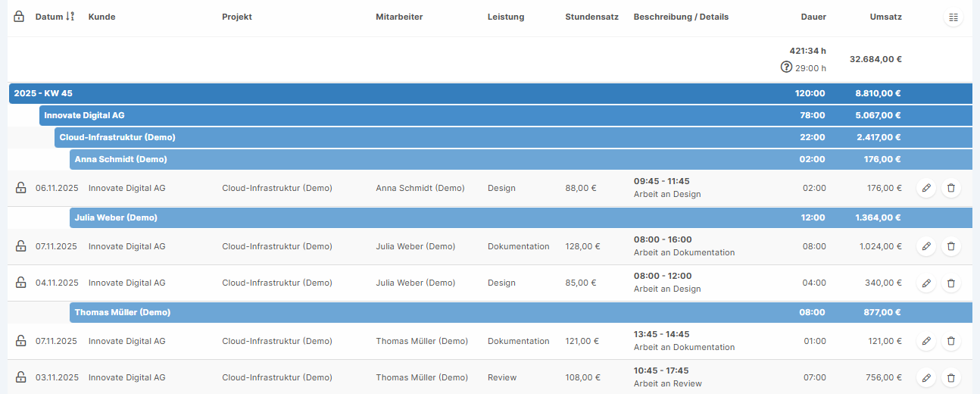Collapse the Julia Weber (Demo) group

coord(521,217)
